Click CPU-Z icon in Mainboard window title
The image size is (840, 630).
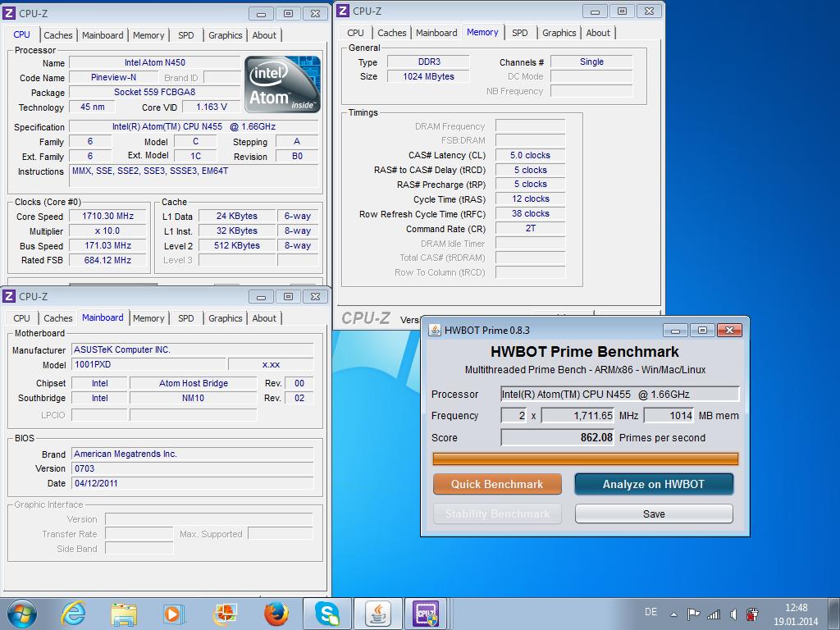[x=9, y=295]
